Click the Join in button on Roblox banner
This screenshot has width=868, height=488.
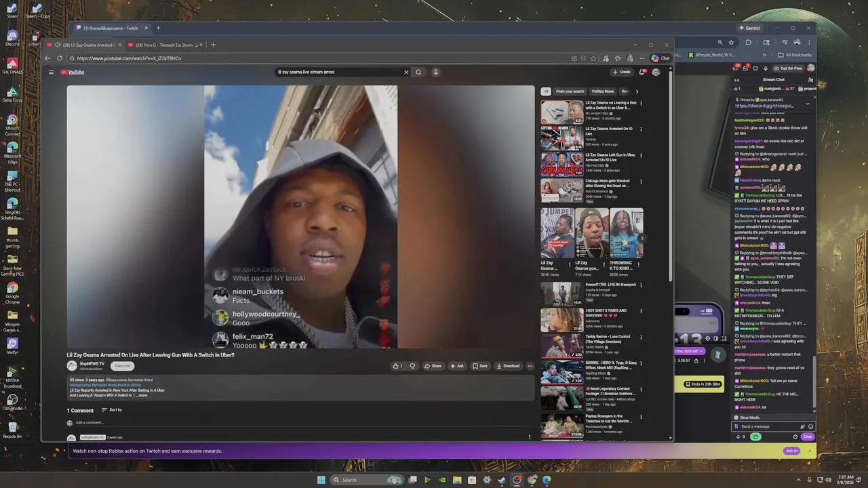(791, 451)
